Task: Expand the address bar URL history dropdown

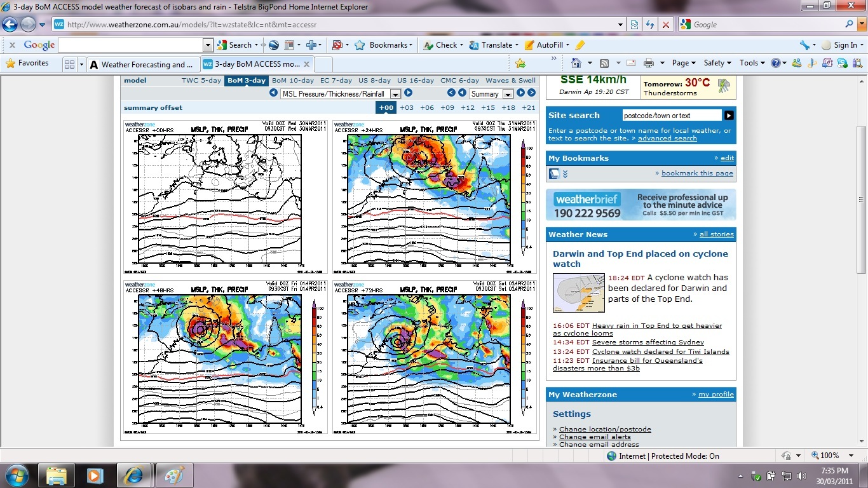Action: tap(621, 25)
